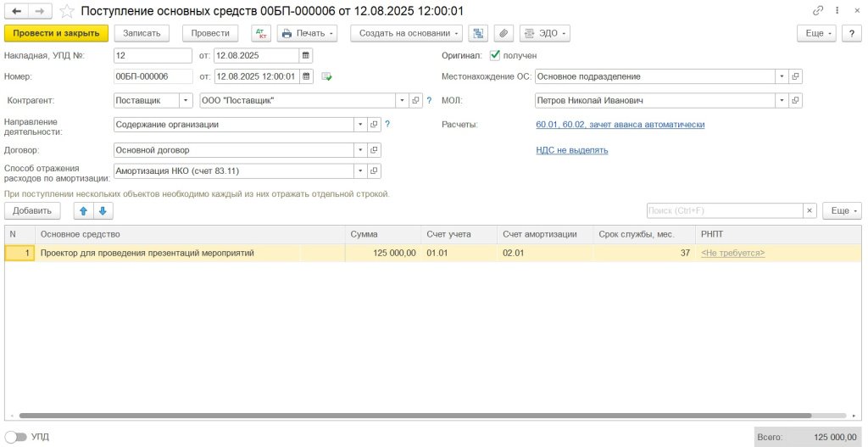Open the ЭДО menu
This screenshot has width=868, height=447.
pos(543,33)
